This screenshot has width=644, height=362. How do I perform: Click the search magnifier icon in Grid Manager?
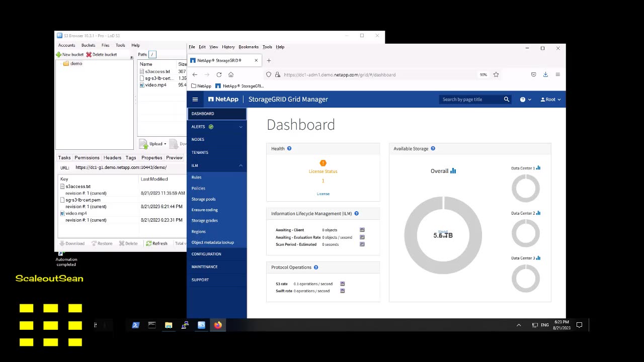[x=507, y=100]
